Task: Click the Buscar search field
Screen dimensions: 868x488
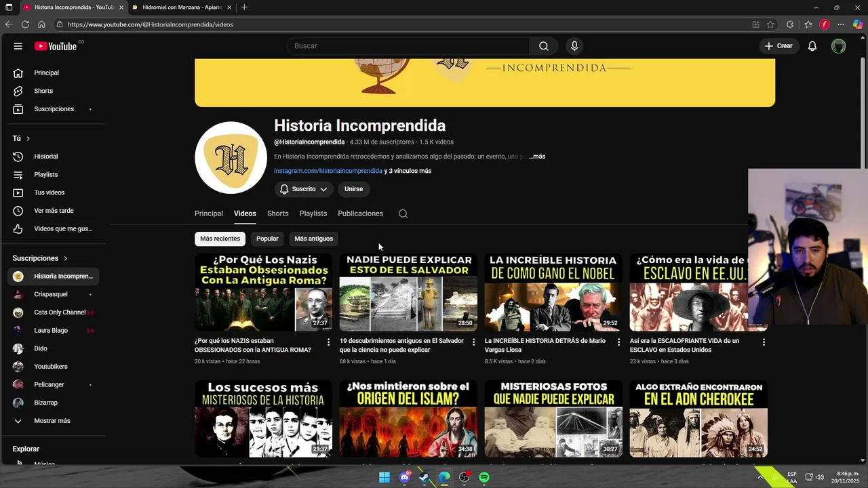Action: click(x=409, y=46)
